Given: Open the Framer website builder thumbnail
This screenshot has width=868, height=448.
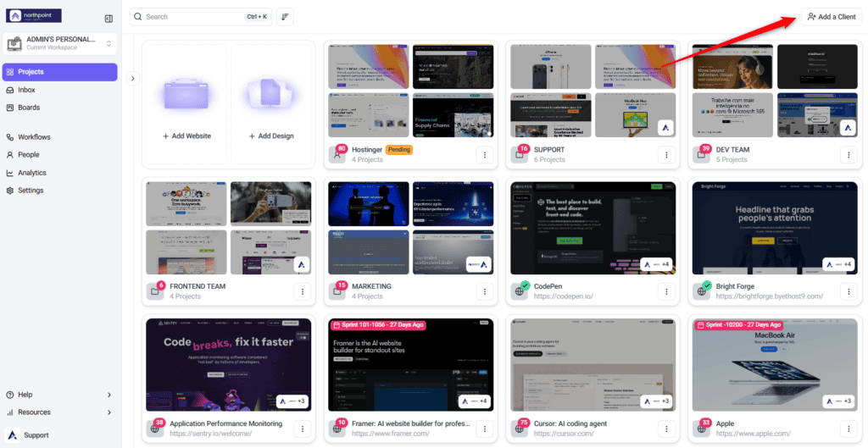Looking at the screenshot, I should coord(411,364).
